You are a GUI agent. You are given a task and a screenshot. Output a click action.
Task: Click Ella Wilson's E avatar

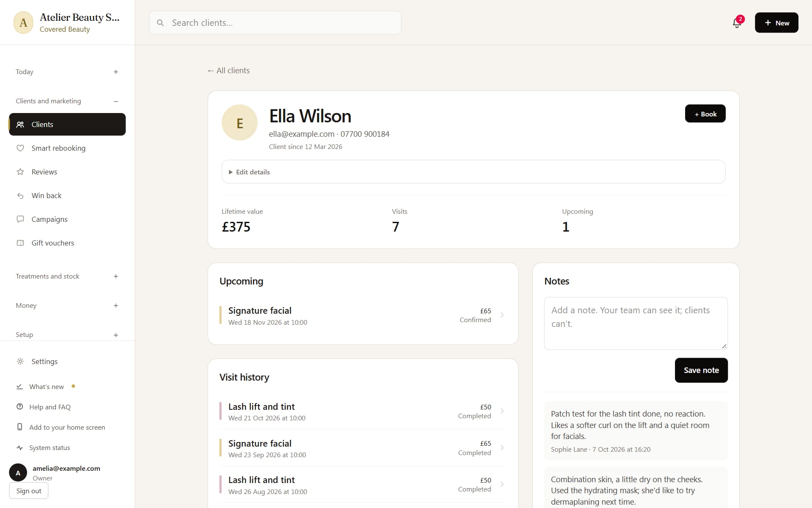tap(240, 123)
